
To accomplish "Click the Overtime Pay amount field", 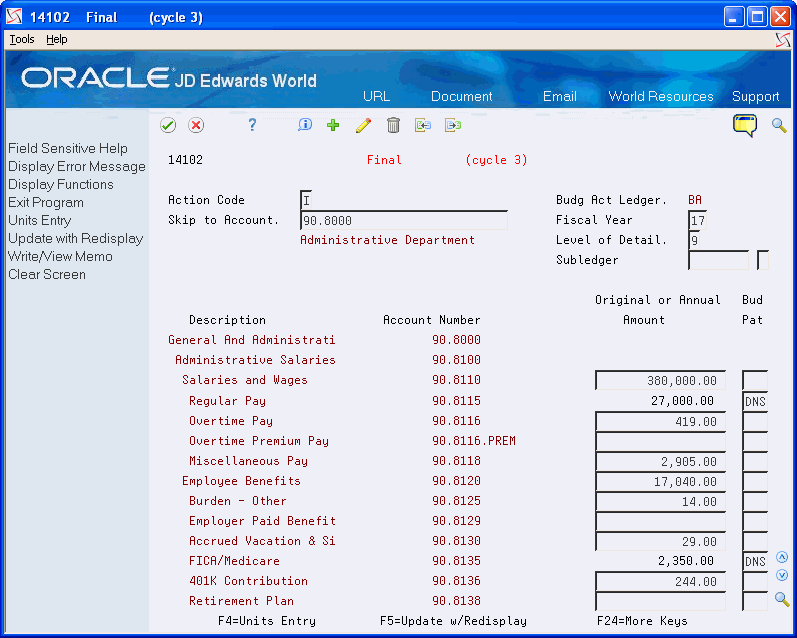I will (x=660, y=421).
